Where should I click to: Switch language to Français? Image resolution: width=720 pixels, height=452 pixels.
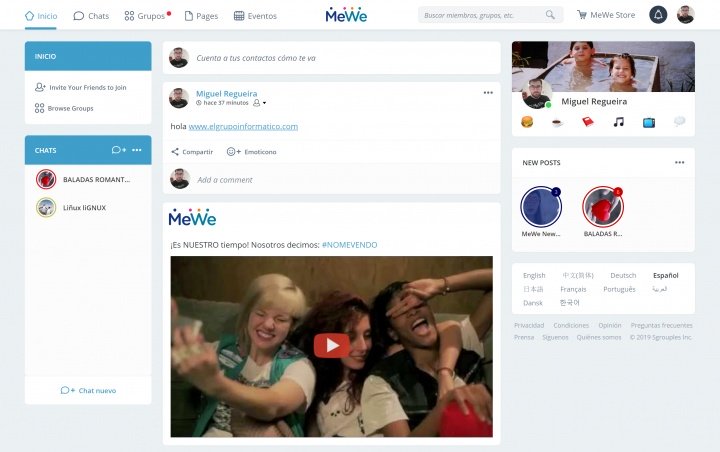(x=573, y=289)
